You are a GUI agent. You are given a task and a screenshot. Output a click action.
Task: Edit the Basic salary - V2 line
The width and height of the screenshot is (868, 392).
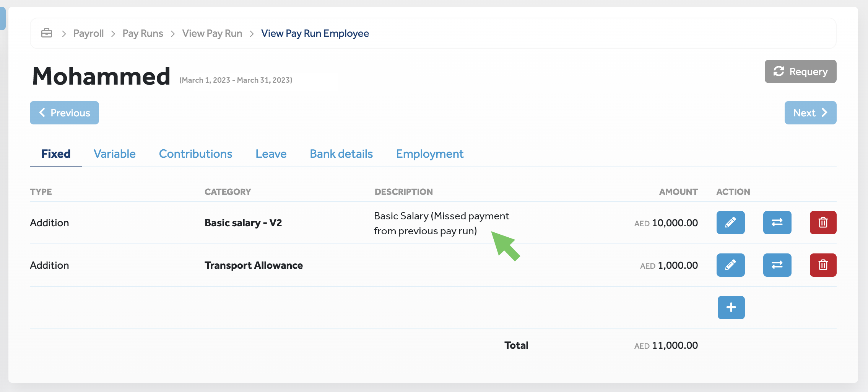pyautogui.click(x=730, y=222)
